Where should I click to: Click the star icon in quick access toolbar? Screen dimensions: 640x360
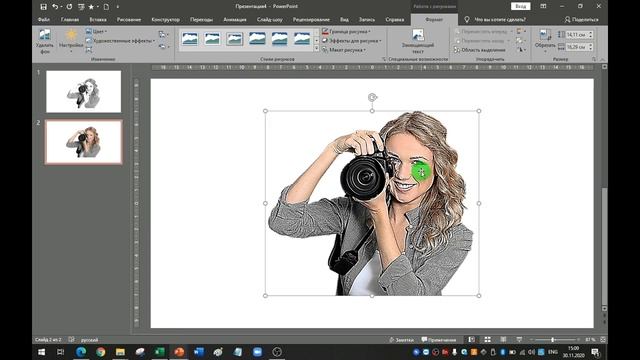(91, 7)
